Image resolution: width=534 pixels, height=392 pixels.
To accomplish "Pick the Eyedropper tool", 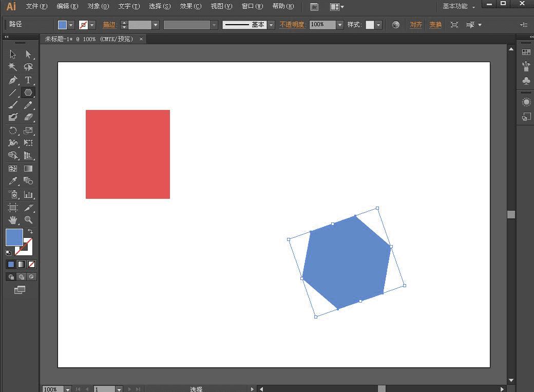I will 13,181.
